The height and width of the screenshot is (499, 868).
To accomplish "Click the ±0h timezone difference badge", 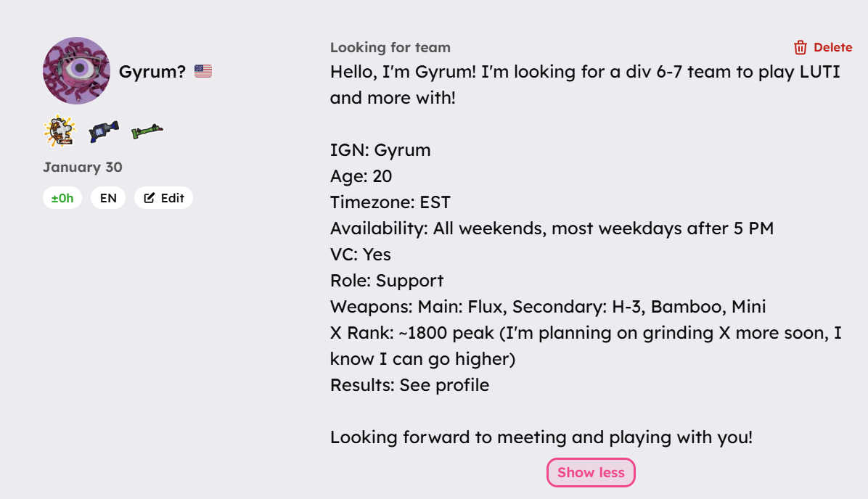I will [x=62, y=198].
